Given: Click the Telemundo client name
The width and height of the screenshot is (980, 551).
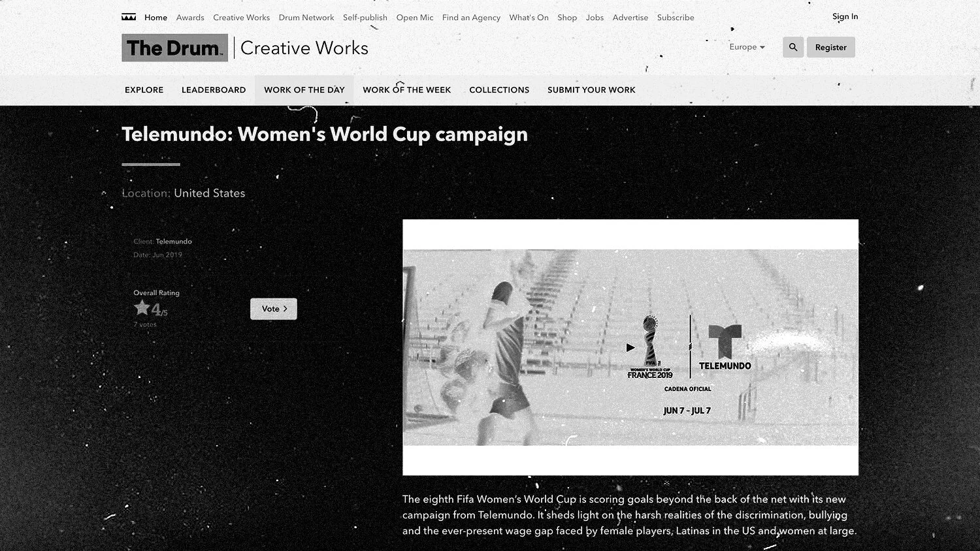Looking at the screenshot, I should (x=174, y=242).
